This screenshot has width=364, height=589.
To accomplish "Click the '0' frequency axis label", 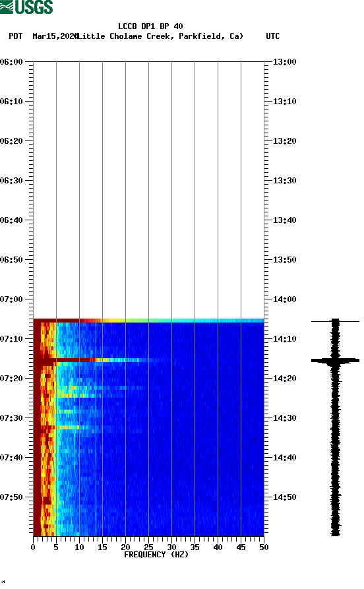I will [x=33, y=547].
